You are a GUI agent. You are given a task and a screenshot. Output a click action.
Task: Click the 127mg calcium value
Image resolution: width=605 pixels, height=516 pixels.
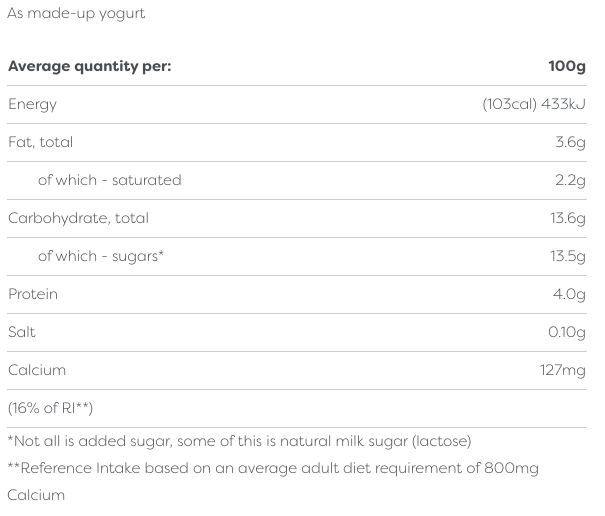click(563, 371)
